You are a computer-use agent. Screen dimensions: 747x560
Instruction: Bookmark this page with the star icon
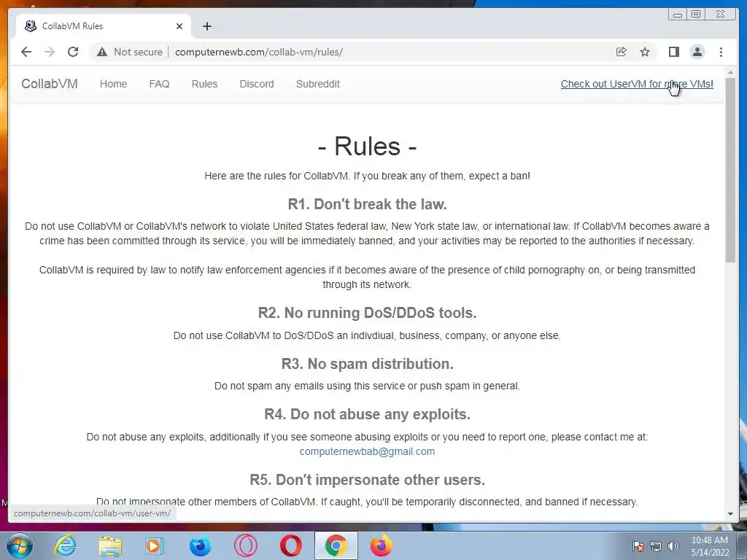coord(645,52)
